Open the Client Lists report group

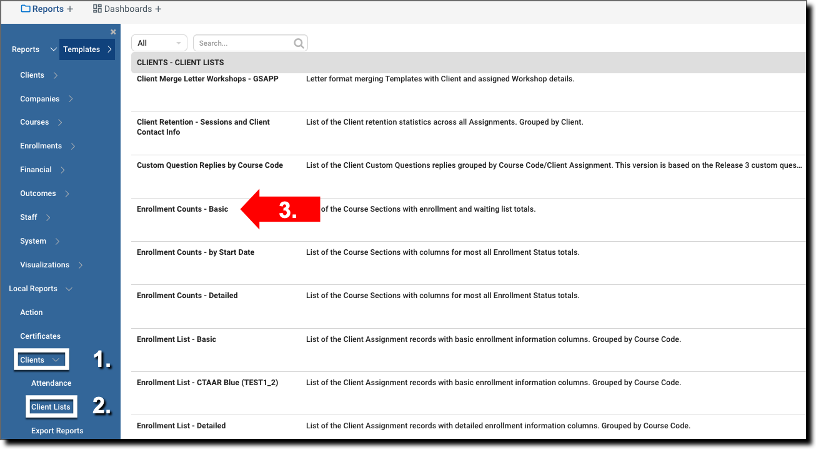(x=51, y=407)
